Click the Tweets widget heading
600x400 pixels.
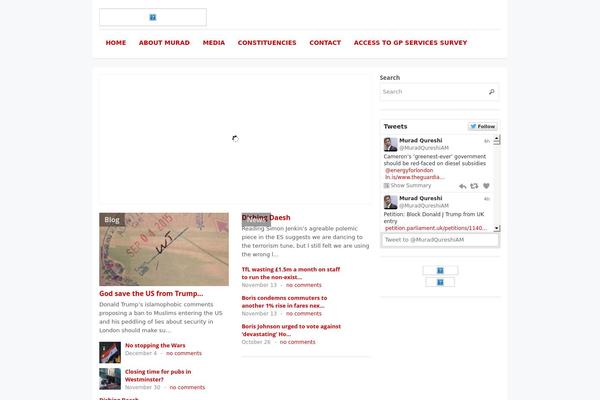pos(395,126)
